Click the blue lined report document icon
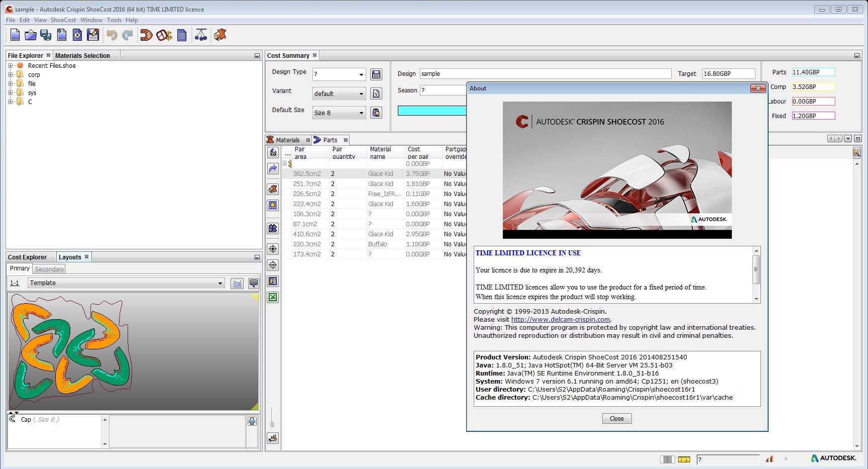 [x=182, y=35]
